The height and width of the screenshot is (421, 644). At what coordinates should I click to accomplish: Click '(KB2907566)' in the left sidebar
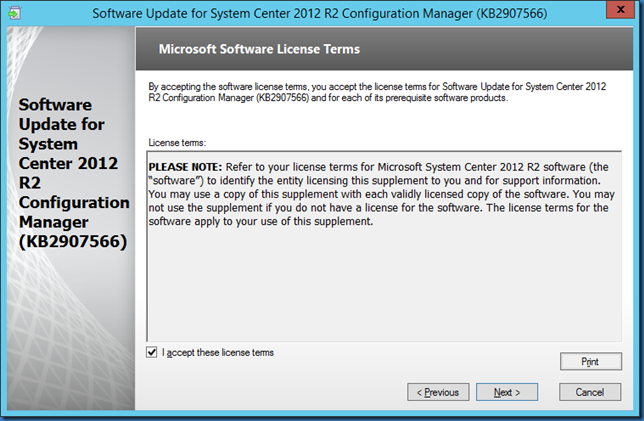point(70,241)
